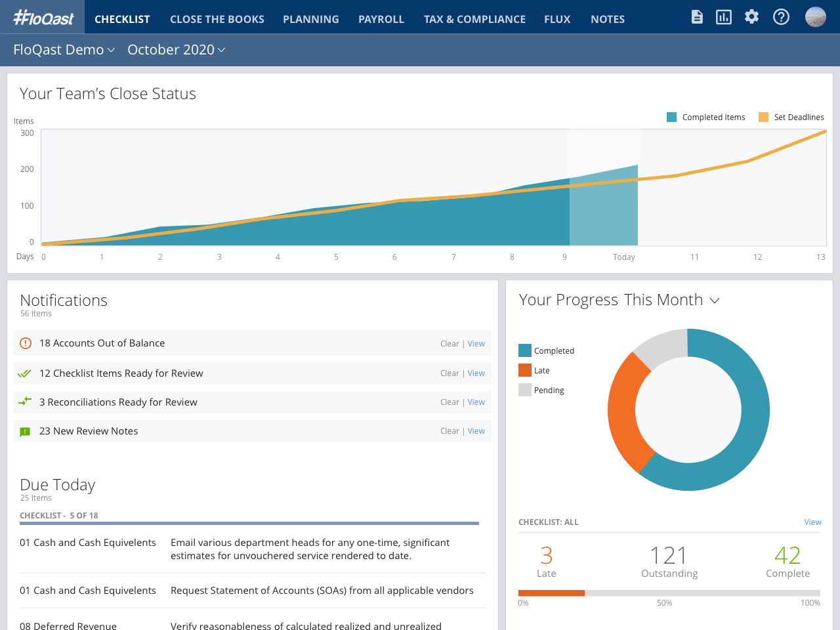This screenshot has width=840, height=630.
Task: Open the FLUX tab
Action: coord(557,19)
